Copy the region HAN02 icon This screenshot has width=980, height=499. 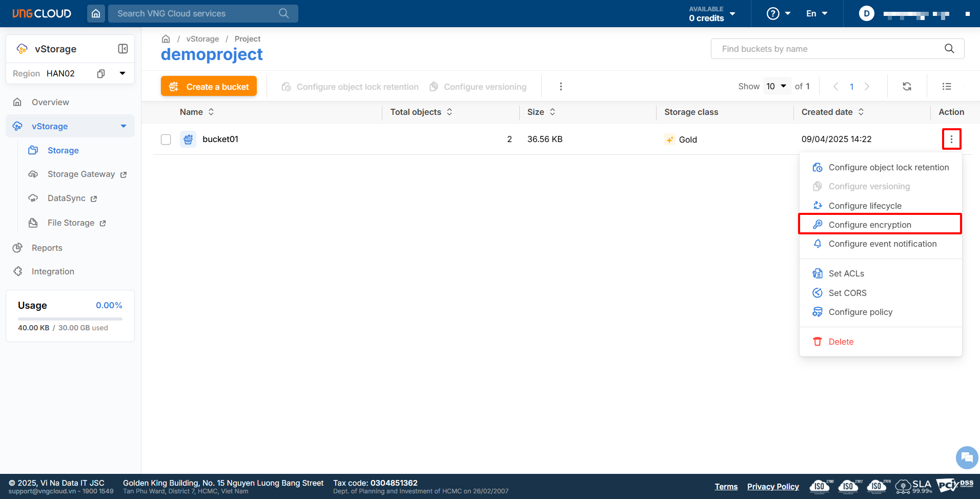[x=101, y=73]
